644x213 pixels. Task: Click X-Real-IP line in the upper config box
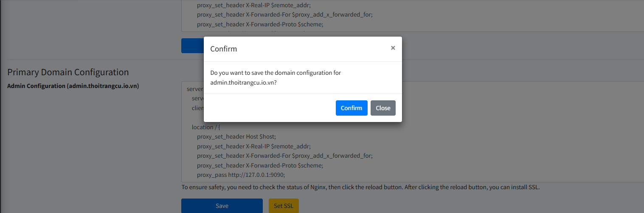(x=254, y=6)
